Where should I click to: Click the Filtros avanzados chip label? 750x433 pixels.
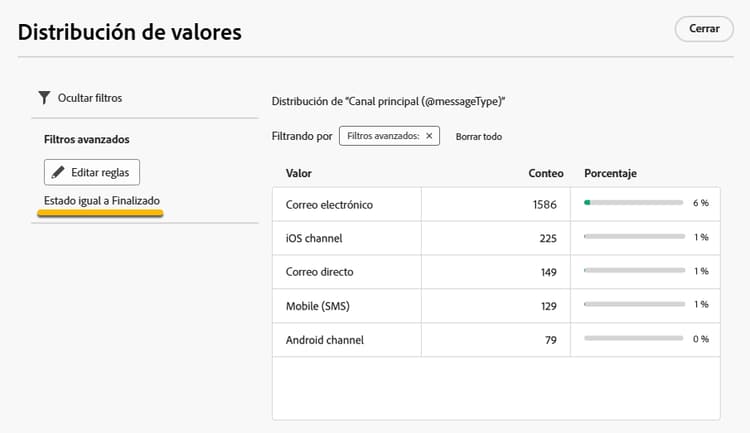[x=383, y=136]
